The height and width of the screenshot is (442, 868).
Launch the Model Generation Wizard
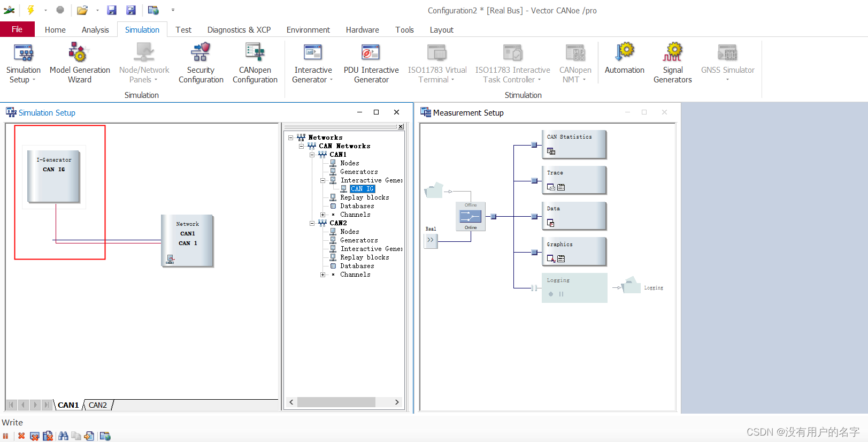pyautogui.click(x=80, y=63)
